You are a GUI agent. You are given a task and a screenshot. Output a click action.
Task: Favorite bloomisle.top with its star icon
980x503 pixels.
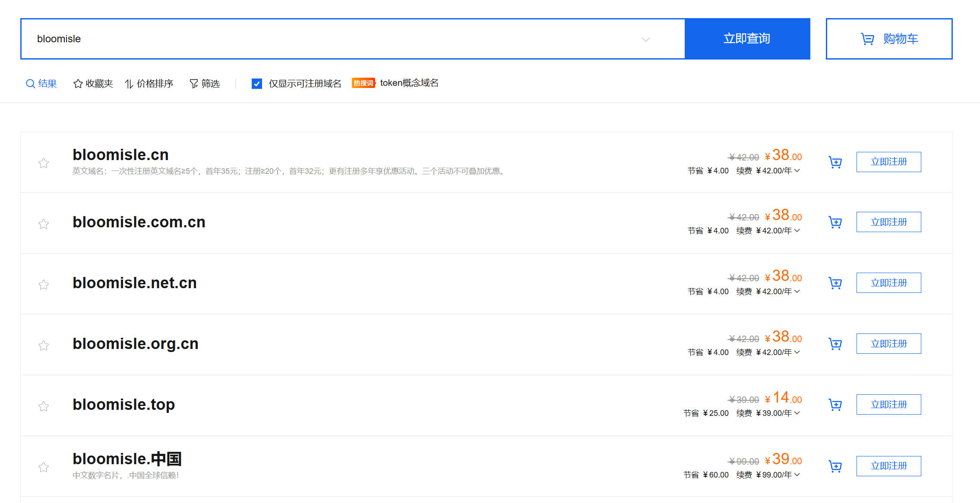point(44,406)
